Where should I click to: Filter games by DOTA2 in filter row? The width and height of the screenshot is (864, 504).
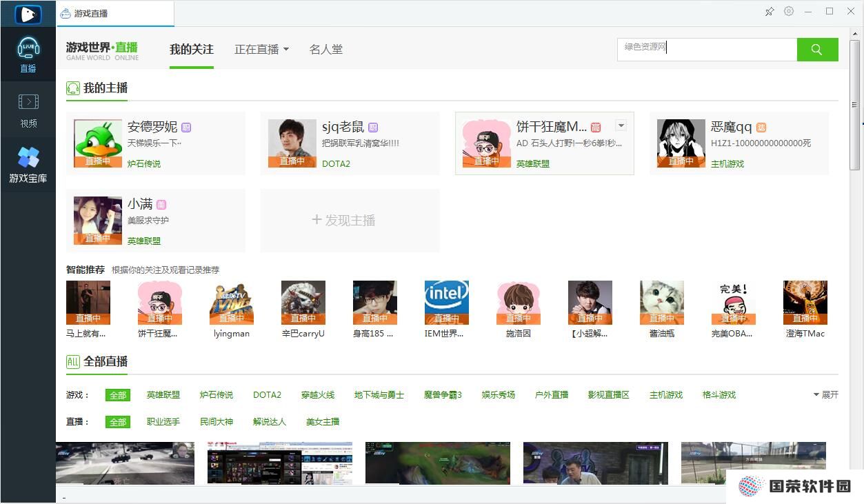[x=267, y=395]
